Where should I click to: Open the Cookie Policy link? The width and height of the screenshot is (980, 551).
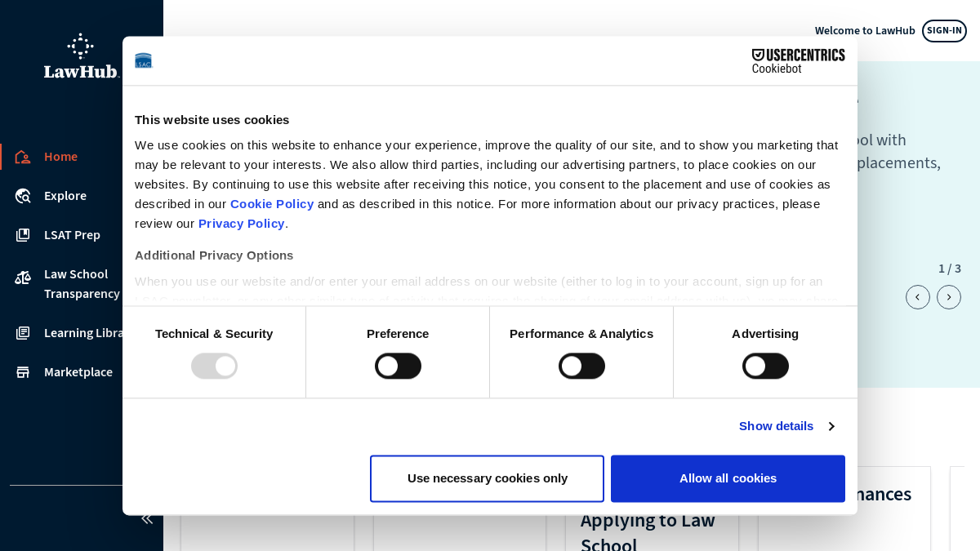click(272, 204)
